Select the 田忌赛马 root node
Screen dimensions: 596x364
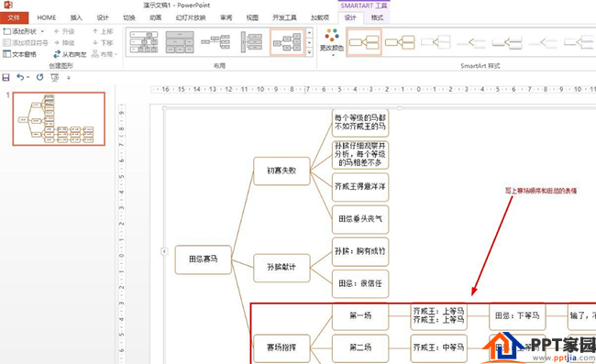click(203, 259)
